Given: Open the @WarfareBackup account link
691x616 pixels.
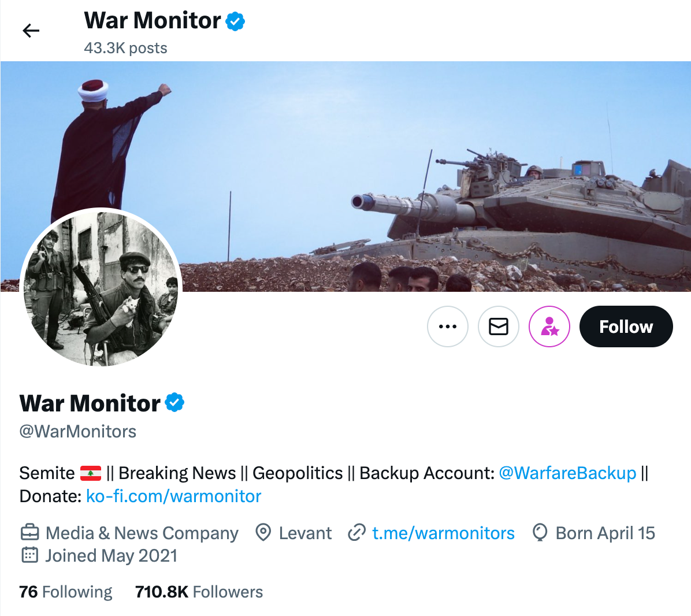Looking at the screenshot, I should point(567,473).
